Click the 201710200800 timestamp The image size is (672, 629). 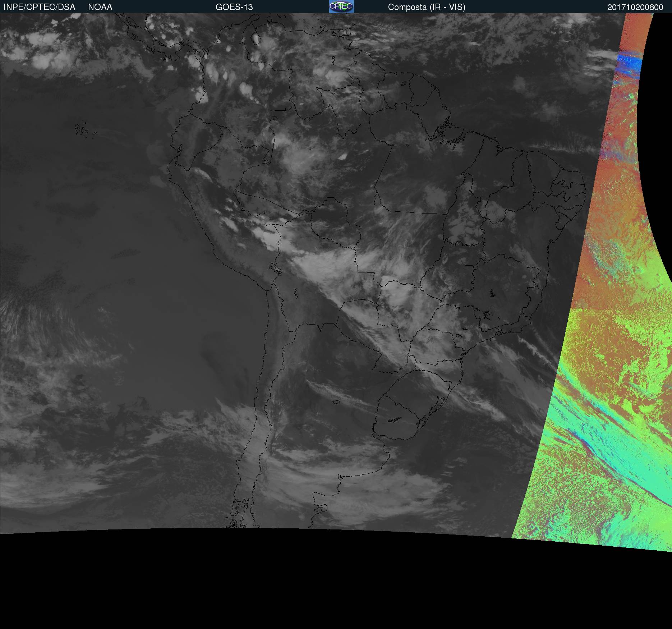point(635,7)
